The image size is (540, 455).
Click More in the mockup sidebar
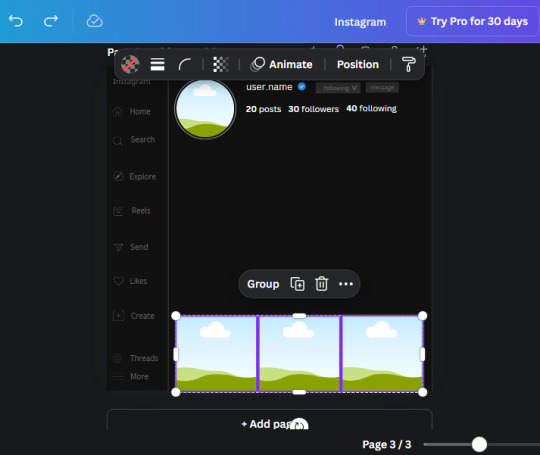(139, 376)
